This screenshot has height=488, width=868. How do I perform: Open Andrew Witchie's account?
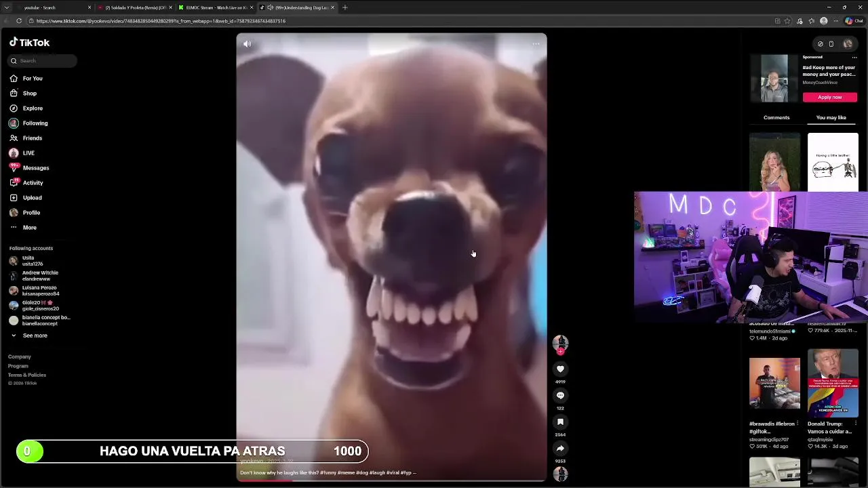click(34, 276)
